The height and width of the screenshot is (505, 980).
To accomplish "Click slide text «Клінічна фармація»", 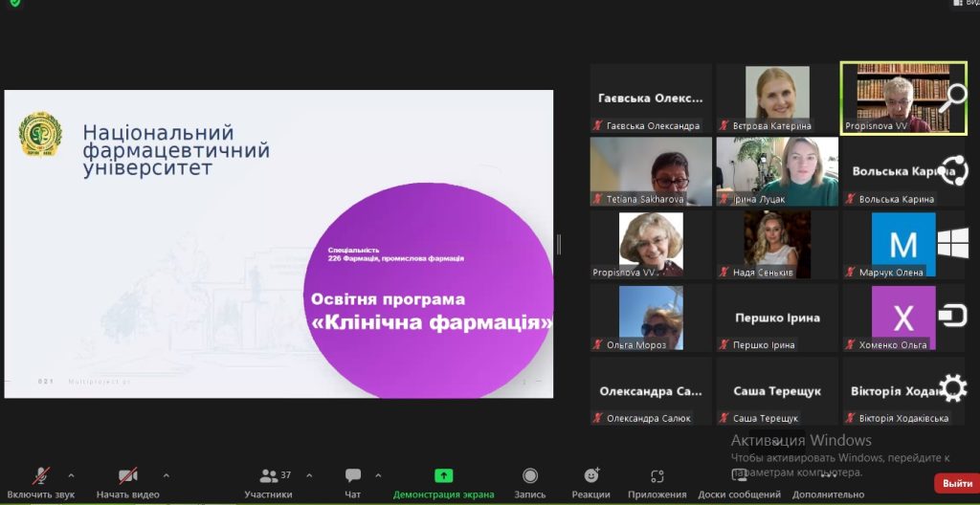I will [x=432, y=323].
